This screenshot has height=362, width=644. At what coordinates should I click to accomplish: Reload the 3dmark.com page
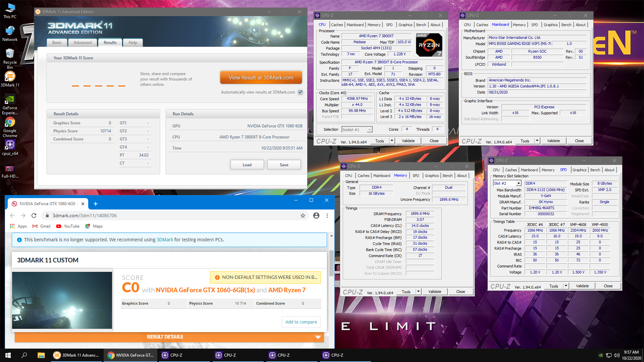[34, 216]
